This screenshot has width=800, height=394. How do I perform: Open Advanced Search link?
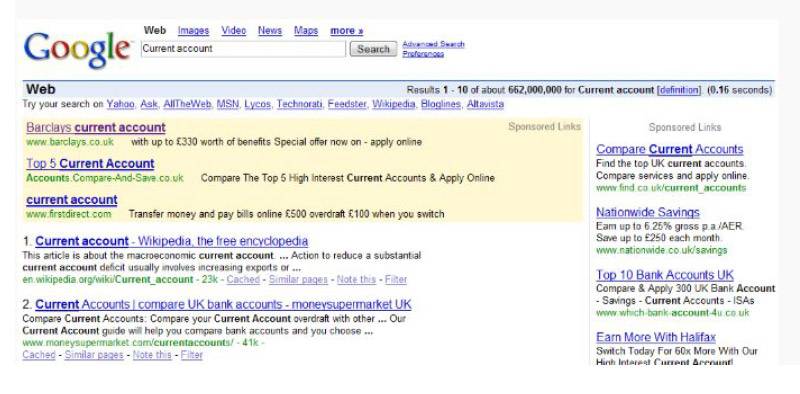pos(433,44)
